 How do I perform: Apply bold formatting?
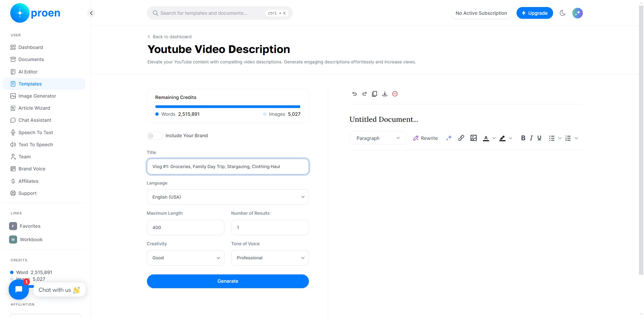click(523, 138)
